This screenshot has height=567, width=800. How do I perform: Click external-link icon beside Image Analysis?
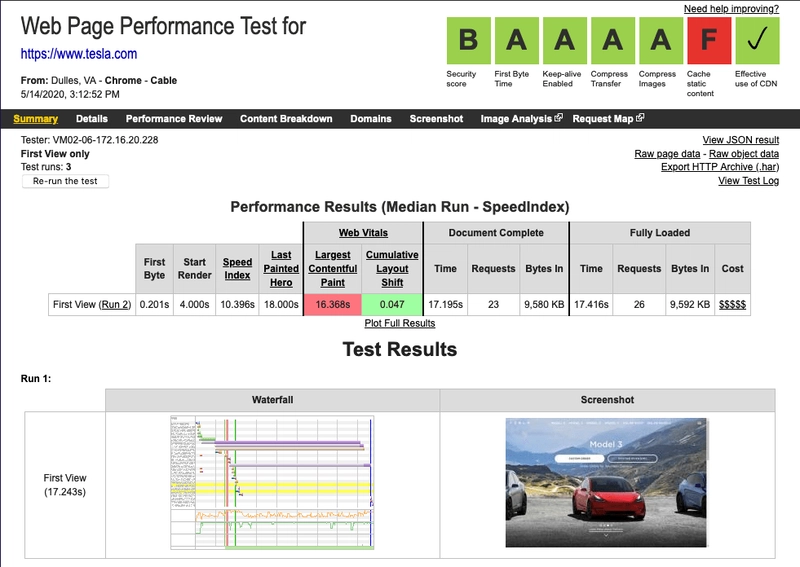559,117
